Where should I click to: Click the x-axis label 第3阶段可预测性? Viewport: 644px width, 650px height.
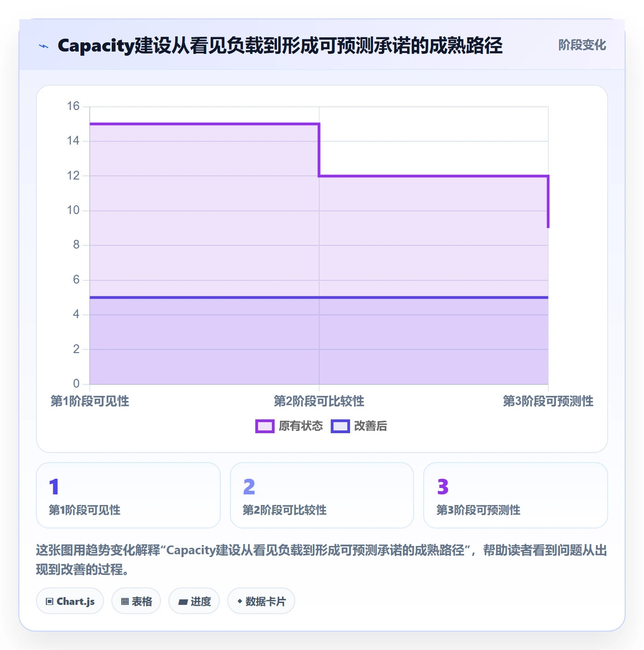[548, 401]
